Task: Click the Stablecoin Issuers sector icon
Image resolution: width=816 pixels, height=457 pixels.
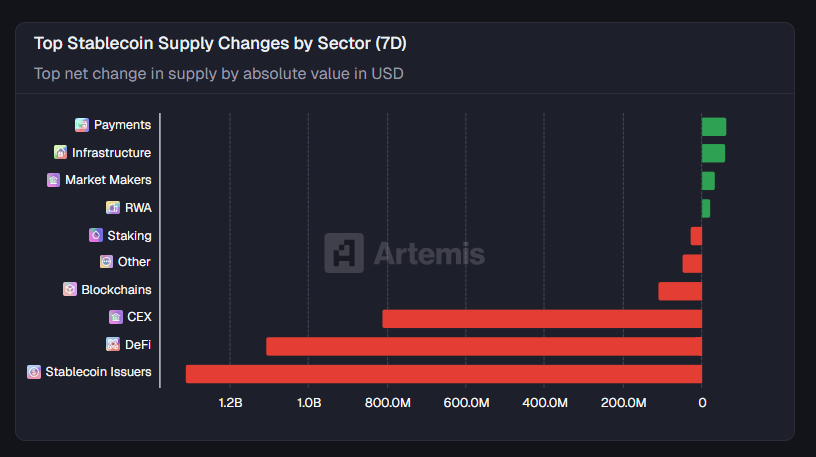Action: click(x=34, y=372)
